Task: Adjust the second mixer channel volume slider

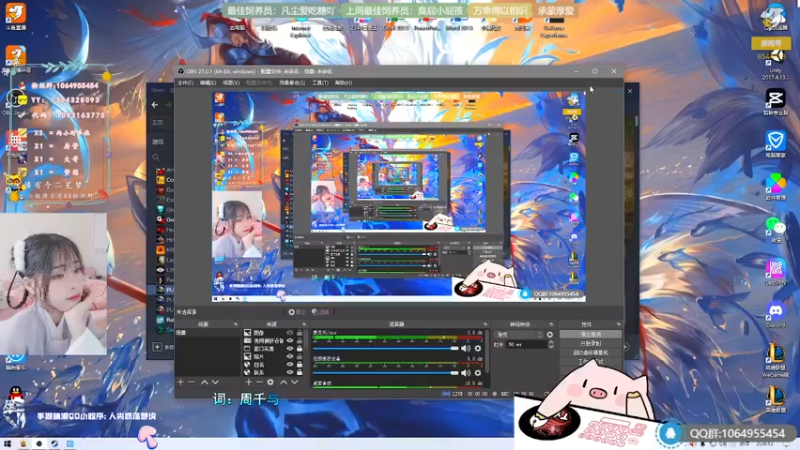Action: [x=386, y=373]
